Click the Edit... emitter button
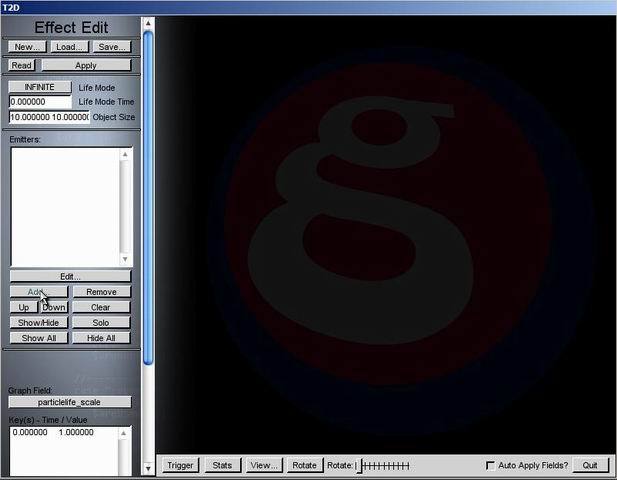This screenshot has width=617, height=480. point(70,276)
